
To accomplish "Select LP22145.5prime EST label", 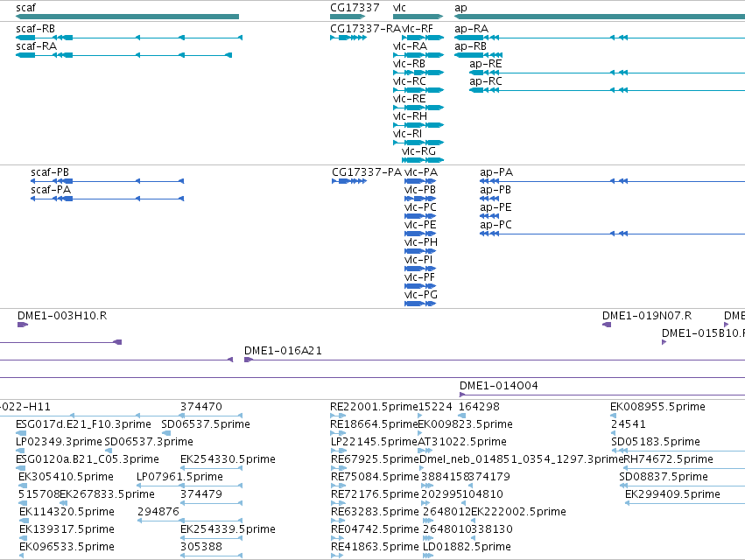I will [x=374, y=442].
